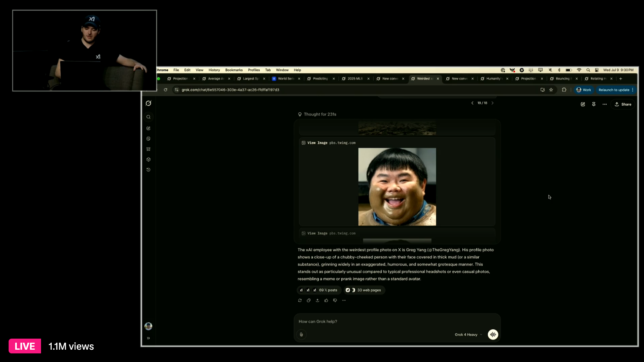Screen dimensions: 644x362
Task: Start a new chat from sidebar pencil icon
Action: click(148, 128)
